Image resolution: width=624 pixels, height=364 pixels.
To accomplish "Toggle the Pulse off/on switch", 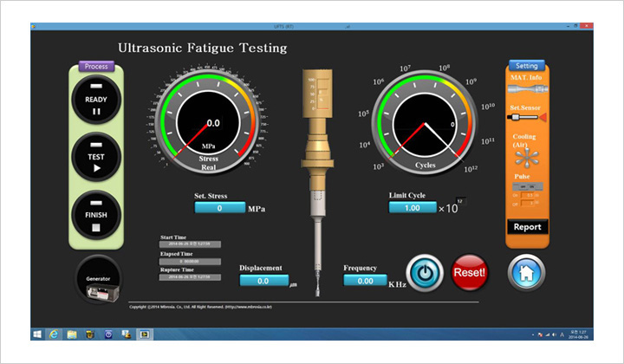I will pos(528,186).
